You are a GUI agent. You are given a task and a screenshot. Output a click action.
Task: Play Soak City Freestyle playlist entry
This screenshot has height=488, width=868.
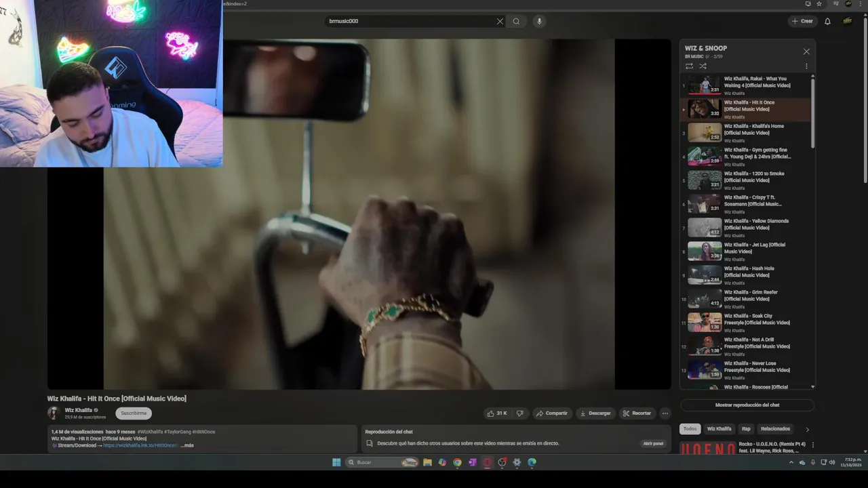[745, 323]
